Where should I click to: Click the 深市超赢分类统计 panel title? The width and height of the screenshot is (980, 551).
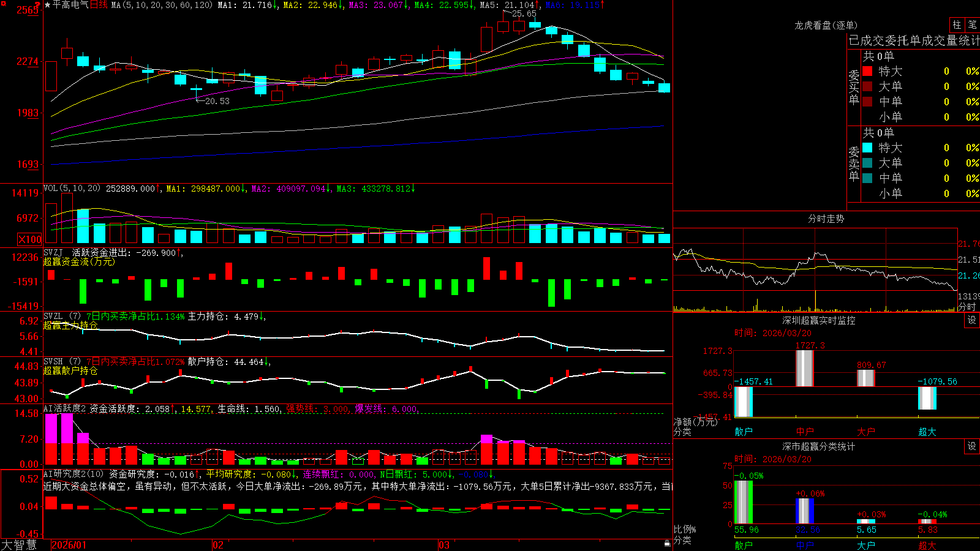click(819, 446)
